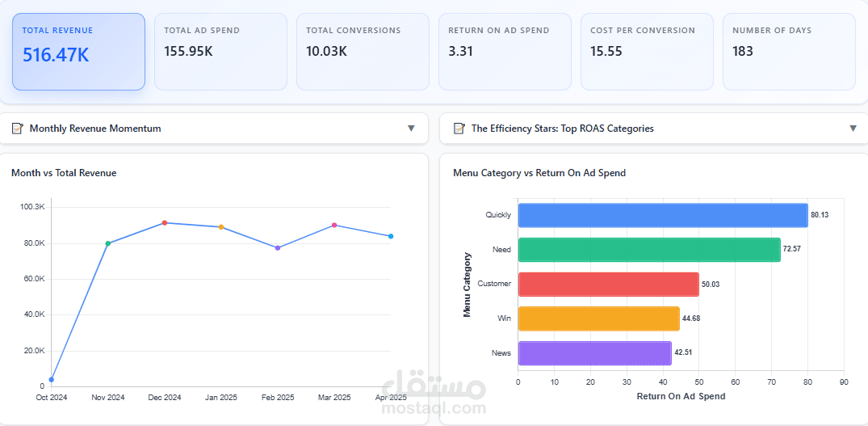Screen dimensions: 868x426
Task: Click the Feb 2025 x-axis label
Action: pyautogui.click(x=278, y=397)
